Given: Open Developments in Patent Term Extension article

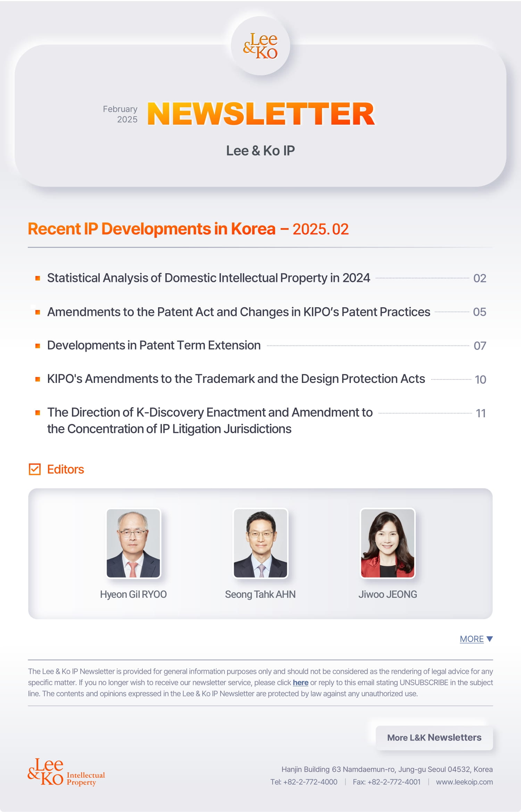Looking at the screenshot, I should (154, 345).
